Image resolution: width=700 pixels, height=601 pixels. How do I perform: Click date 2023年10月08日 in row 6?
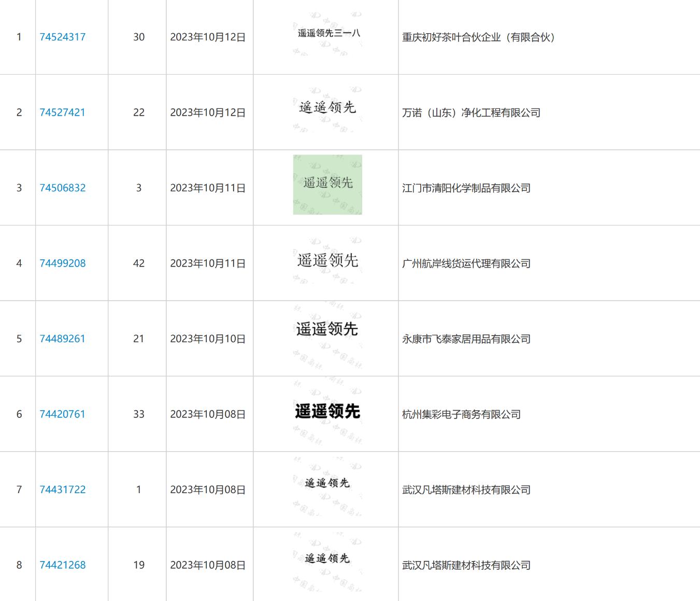click(x=208, y=414)
